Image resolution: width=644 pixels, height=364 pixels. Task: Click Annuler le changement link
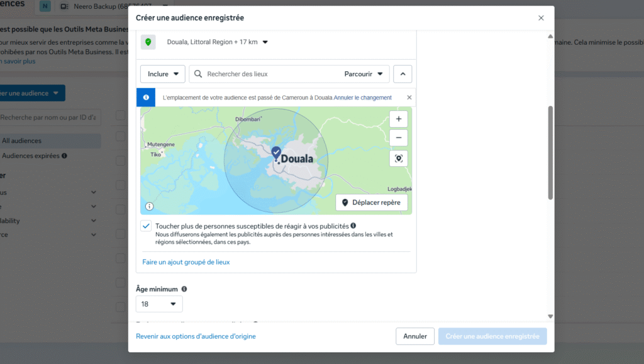coord(363,98)
